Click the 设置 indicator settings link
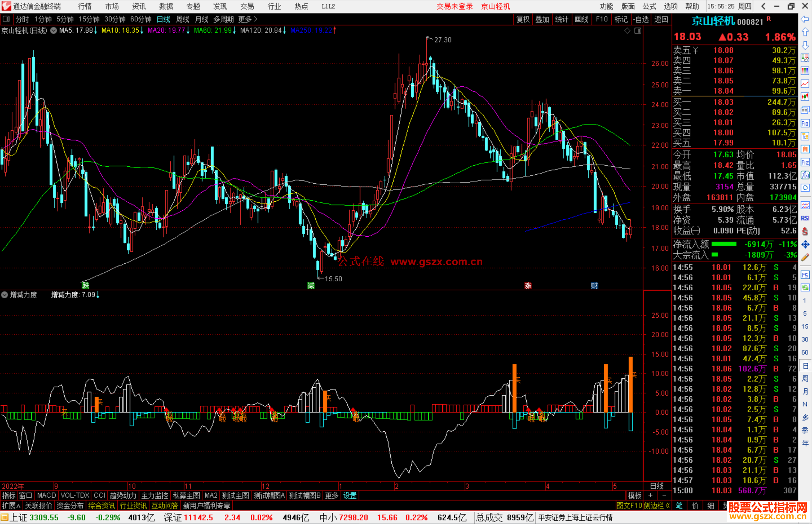The image size is (812, 524). click(x=350, y=495)
